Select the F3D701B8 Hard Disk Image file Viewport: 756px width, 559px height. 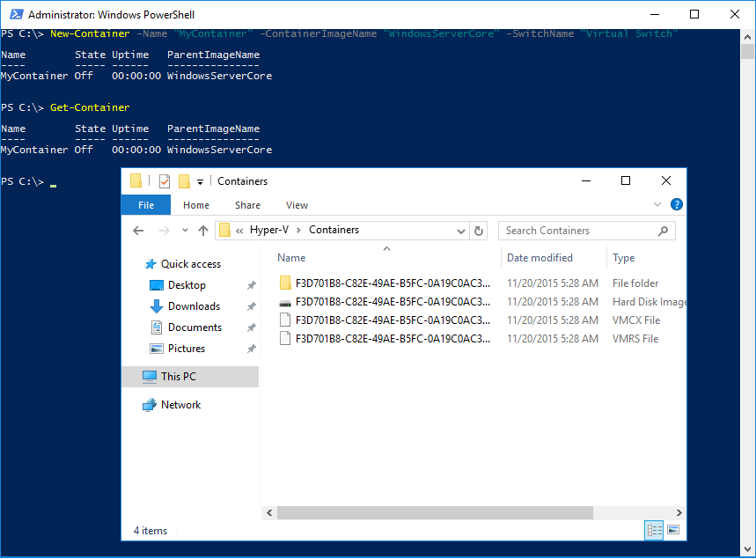(481, 302)
